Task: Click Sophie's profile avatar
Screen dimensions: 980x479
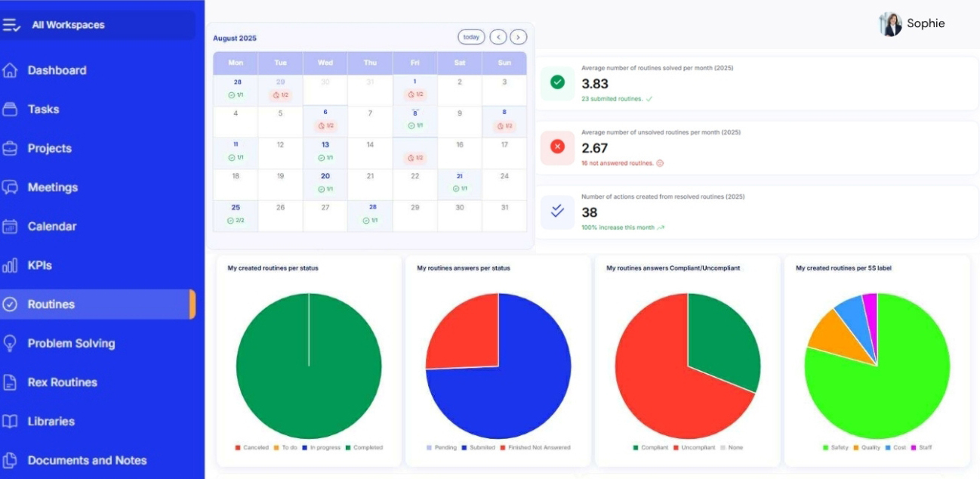Action: point(891,22)
